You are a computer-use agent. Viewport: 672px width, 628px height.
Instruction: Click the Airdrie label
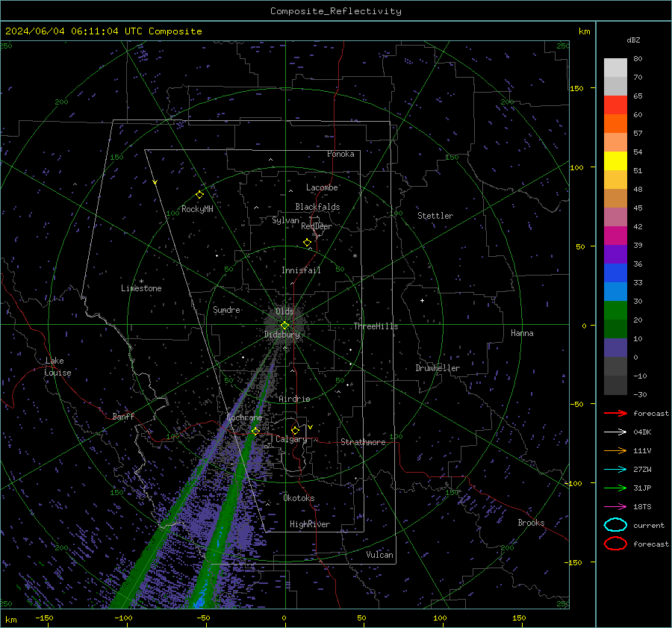pos(294,399)
